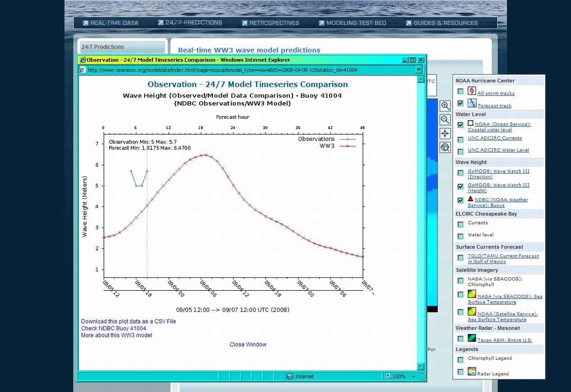Click the page icon in popup address bar
Image resolution: width=571 pixels, height=392 pixels.
click(82, 70)
